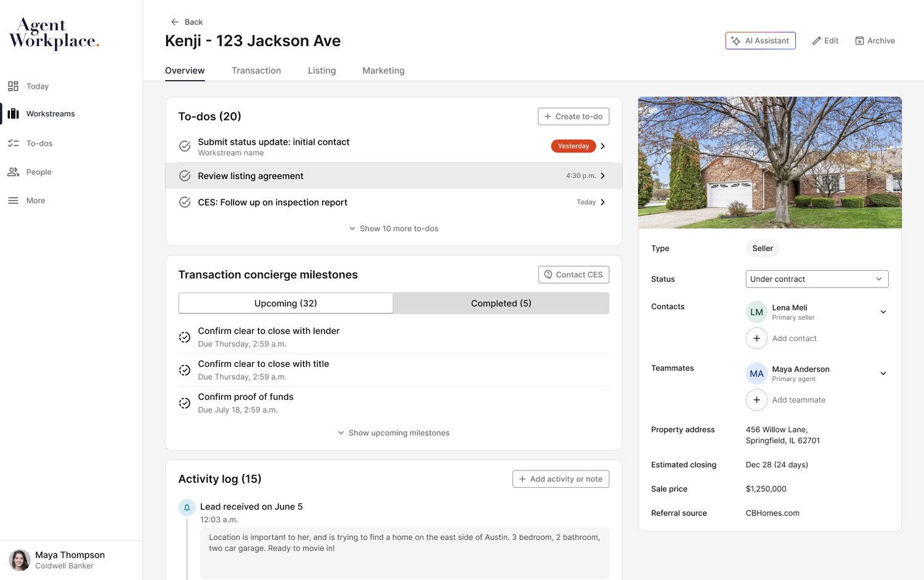The width and height of the screenshot is (924, 580).
Task: Switch to the Listing tab
Action: click(322, 71)
